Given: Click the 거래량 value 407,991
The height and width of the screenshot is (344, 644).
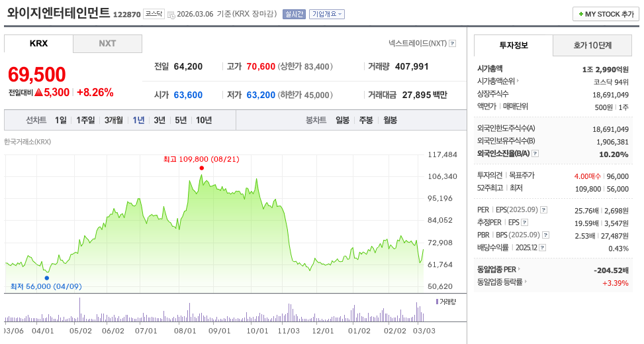Looking at the screenshot, I should [412, 67].
